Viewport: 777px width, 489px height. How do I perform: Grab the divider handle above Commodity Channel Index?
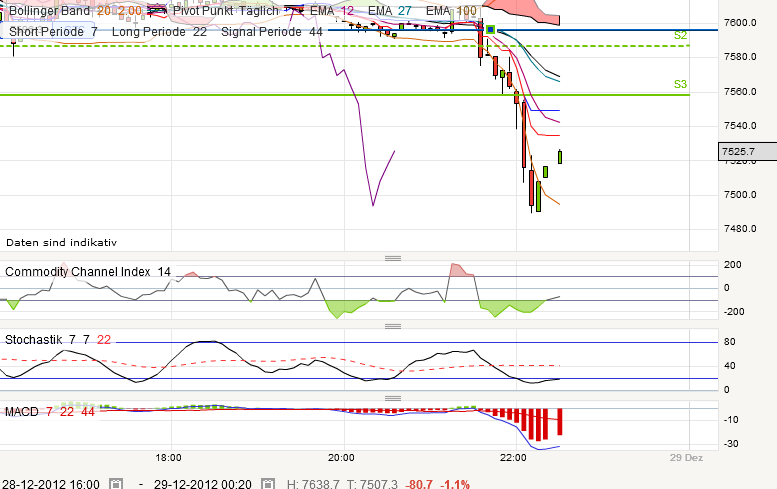point(393,258)
